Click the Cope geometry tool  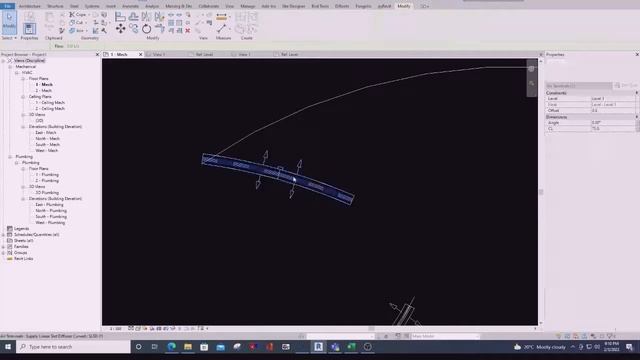coord(78,15)
